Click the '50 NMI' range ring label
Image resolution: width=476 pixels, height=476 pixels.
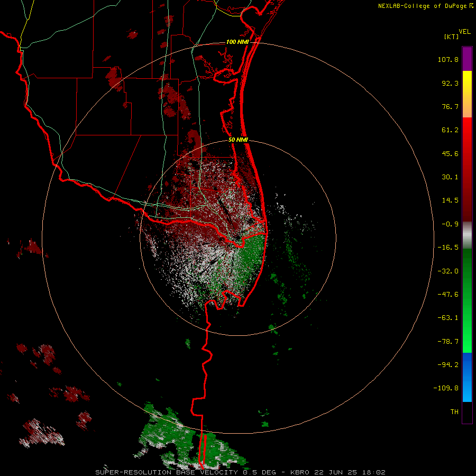(x=238, y=140)
